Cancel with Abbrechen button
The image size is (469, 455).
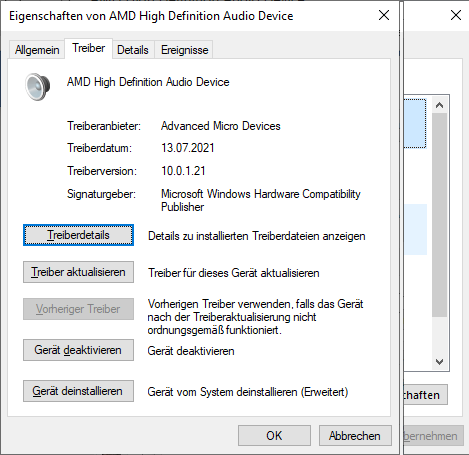pyautogui.click(x=355, y=436)
